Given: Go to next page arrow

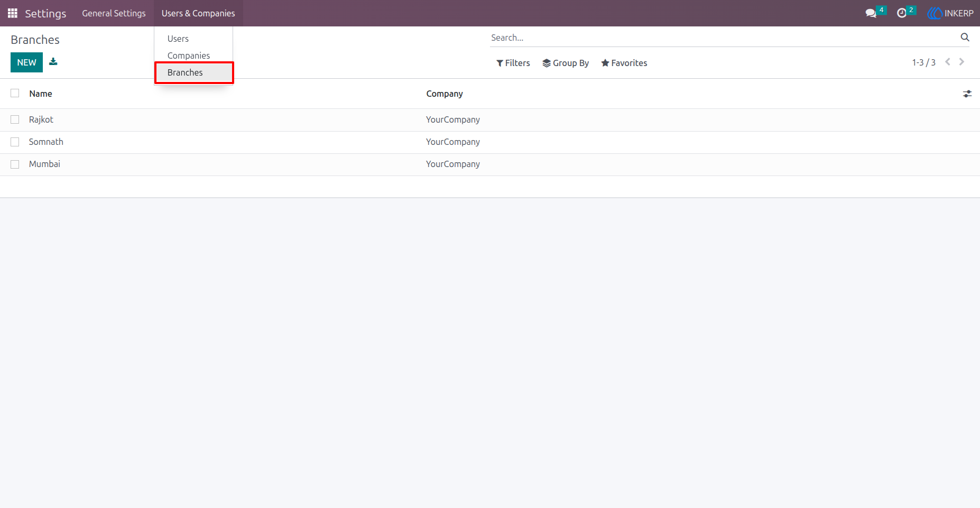Looking at the screenshot, I should (x=961, y=62).
